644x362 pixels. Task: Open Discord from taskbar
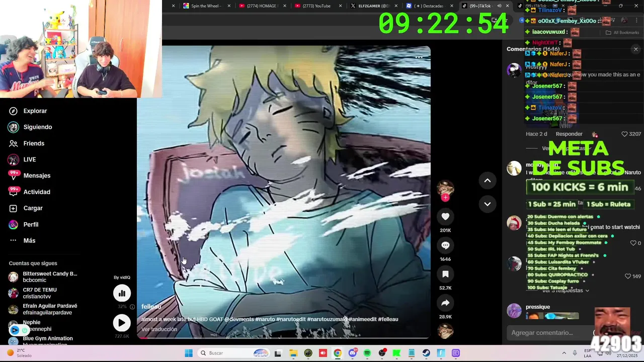click(x=352, y=353)
